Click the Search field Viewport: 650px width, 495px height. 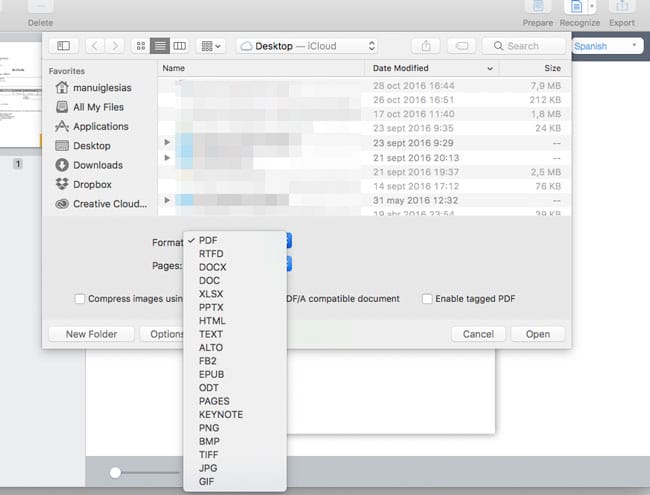point(521,46)
